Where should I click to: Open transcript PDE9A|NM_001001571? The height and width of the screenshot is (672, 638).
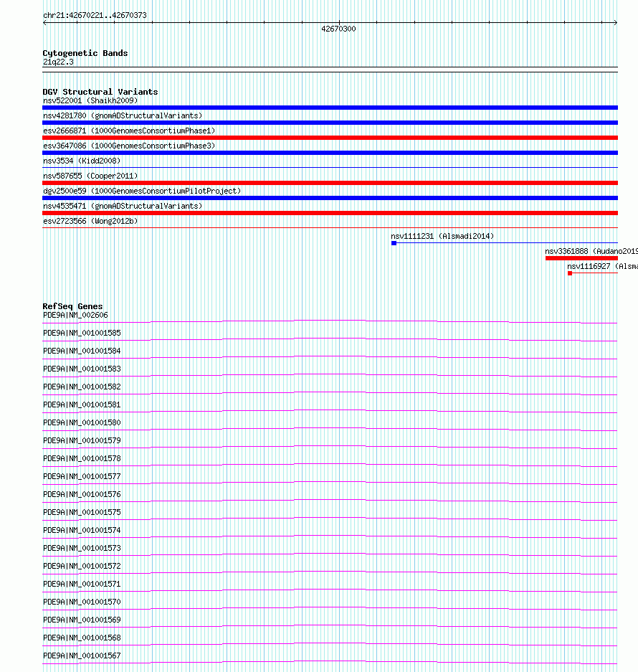(82, 584)
